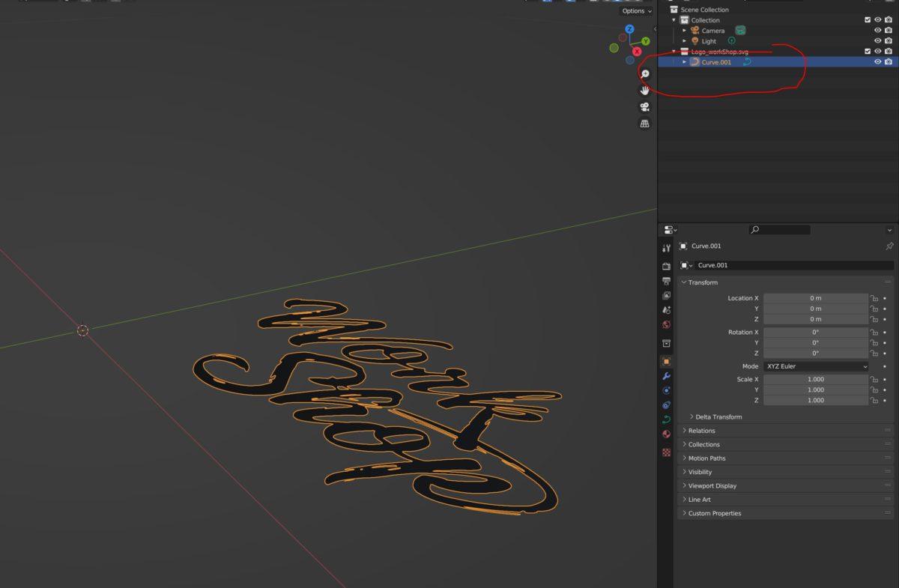Click the Rotation Z value field

[816, 353]
